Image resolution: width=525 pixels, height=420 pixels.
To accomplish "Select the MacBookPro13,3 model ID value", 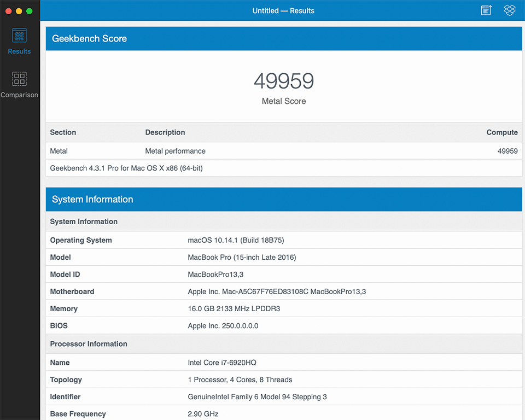I will tap(215, 275).
